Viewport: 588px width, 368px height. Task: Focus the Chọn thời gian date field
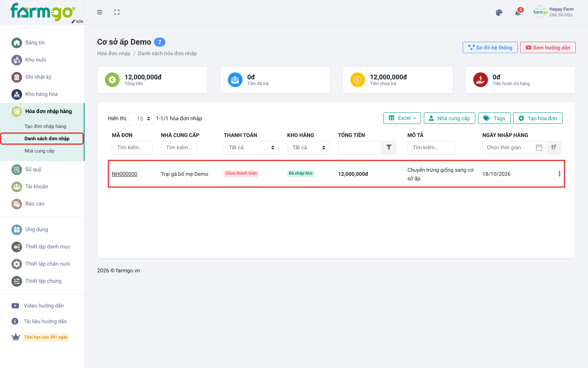pos(514,147)
